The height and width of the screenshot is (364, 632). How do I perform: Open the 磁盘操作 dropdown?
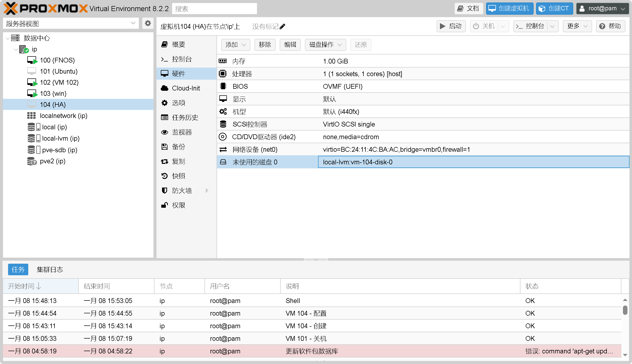click(325, 45)
